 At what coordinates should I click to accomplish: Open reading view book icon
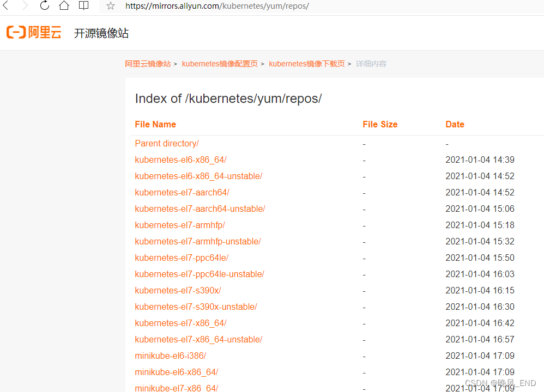pos(83,5)
